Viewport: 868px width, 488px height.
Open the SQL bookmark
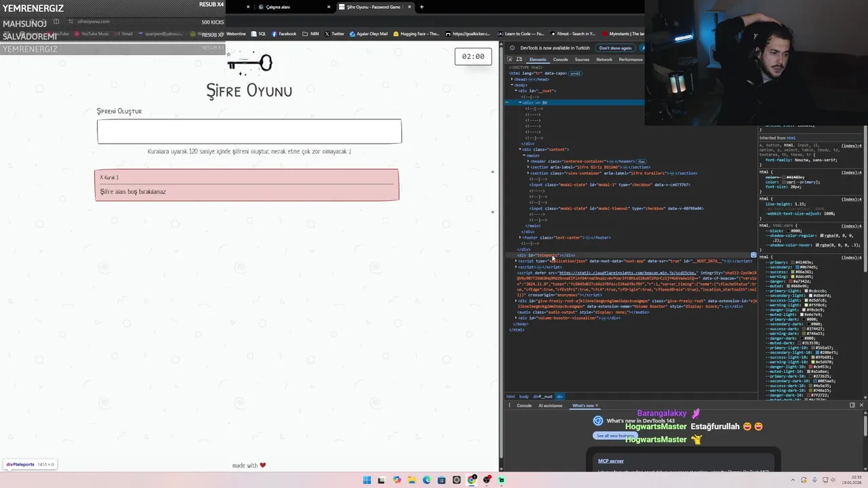[258, 34]
